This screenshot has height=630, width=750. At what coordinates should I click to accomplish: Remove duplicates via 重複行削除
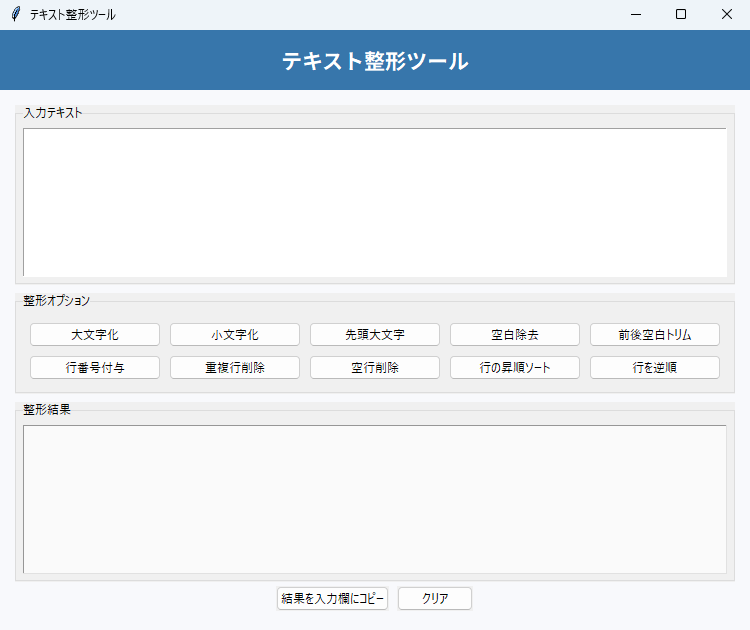[x=235, y=367]
